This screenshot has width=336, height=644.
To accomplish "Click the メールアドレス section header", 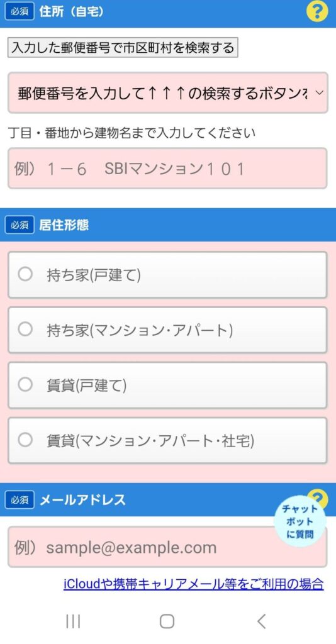I will [168, 500].
